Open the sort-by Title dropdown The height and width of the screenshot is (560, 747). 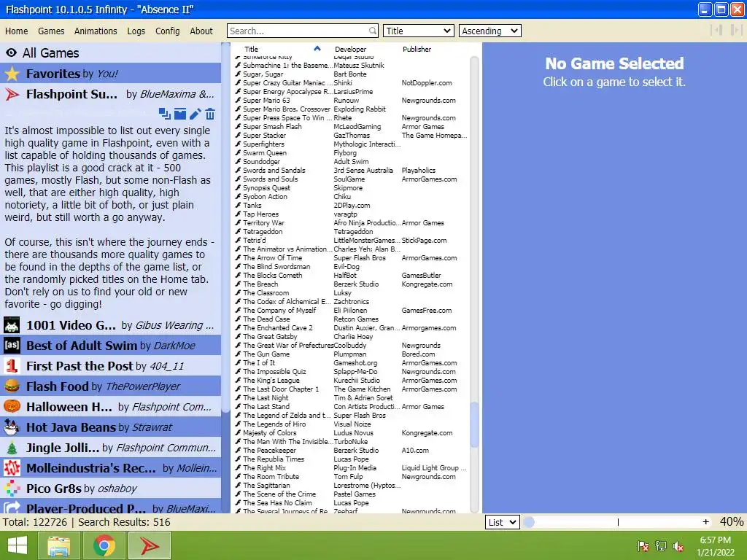(418, 31)
